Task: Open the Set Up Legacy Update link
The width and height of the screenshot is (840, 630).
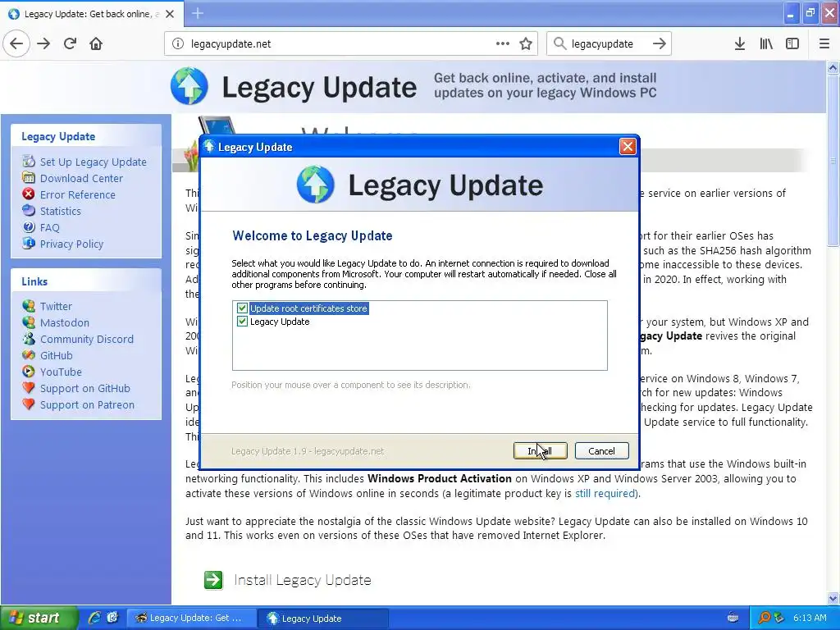Action: 94,162
